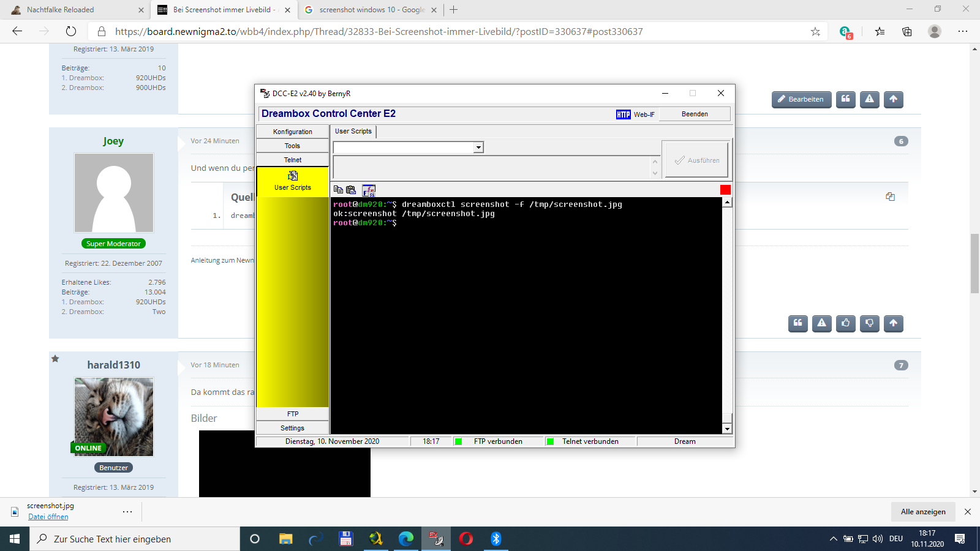Open the function keys icon beside paste
The width and height of the screenshot is (980, 551).
(369, 190)
